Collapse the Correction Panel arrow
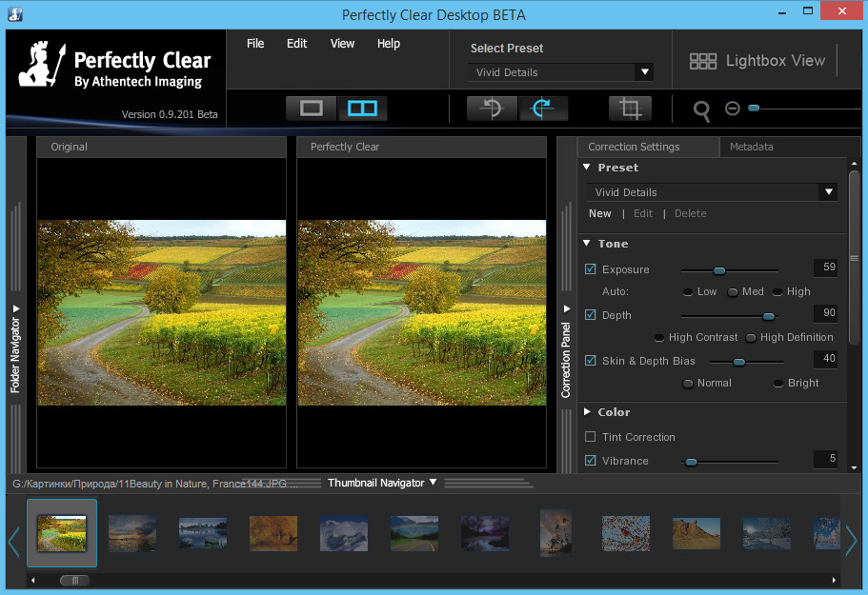The image size is (868, 595). [566, 308]
